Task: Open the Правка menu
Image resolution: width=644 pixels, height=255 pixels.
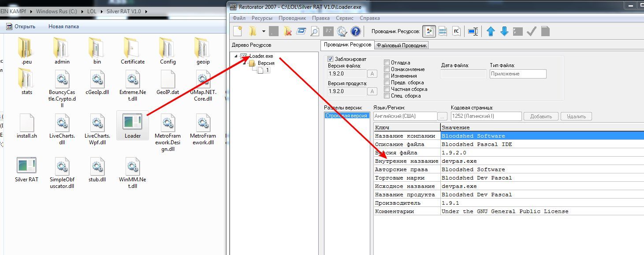Action: 321,18
